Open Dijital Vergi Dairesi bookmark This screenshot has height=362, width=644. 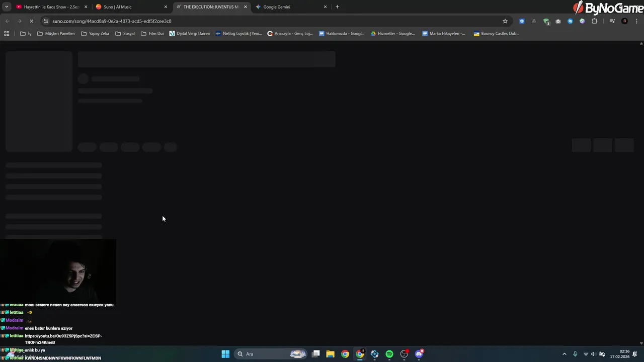pos(190,34)
